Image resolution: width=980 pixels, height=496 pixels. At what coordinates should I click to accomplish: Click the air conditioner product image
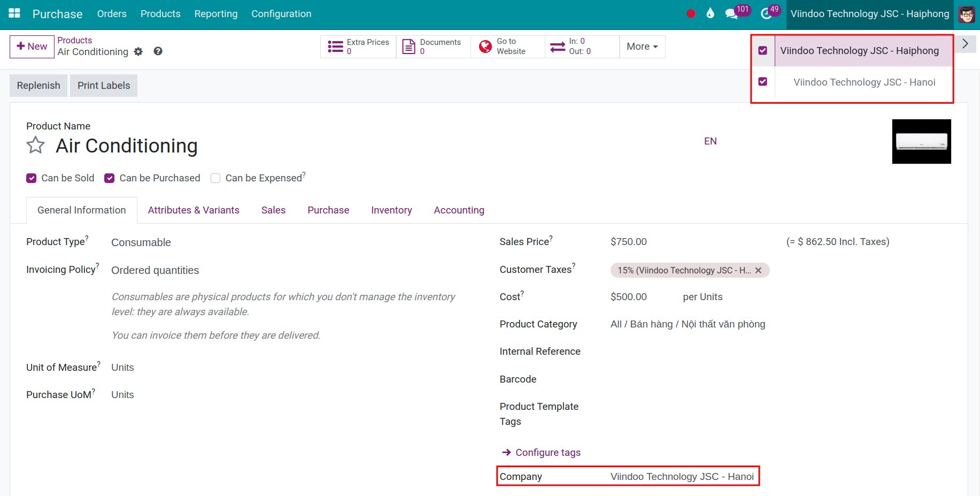click(922, 141)
